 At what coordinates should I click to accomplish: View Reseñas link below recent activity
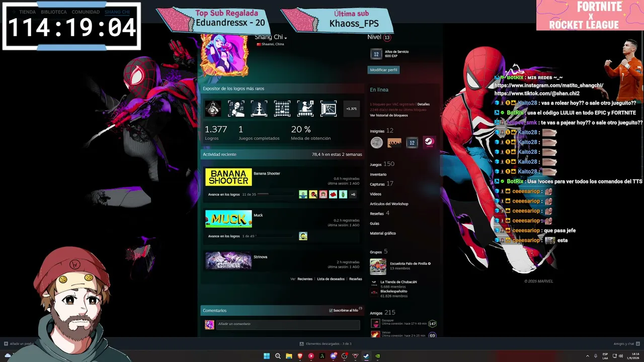coord(356,279)
